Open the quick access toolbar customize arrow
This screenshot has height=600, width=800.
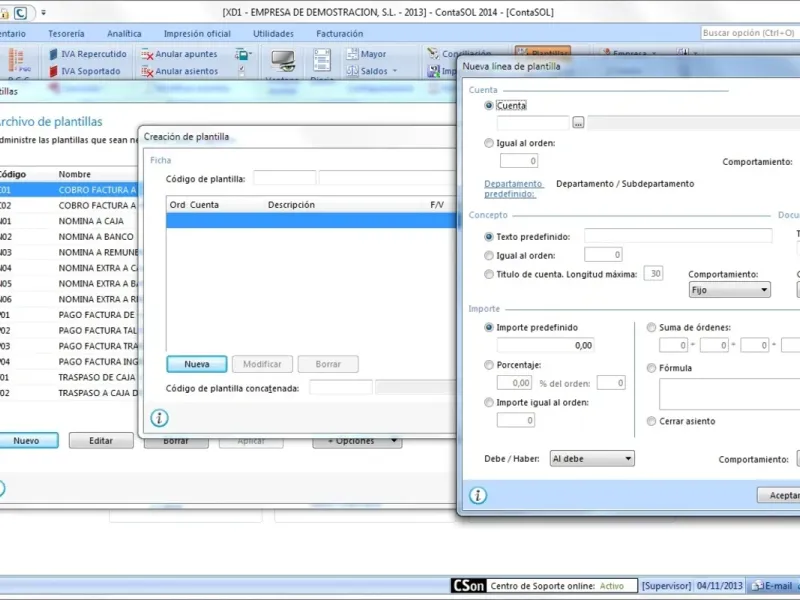pyautogui.click(x=43, y=13)
